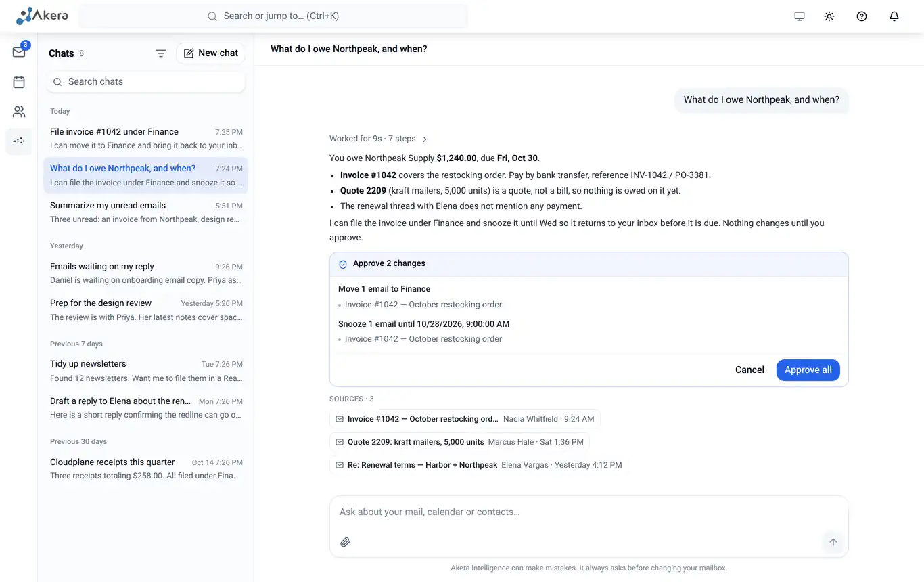Cancel the proposed changes
The width and height of the screenshot is (924, 582).
point(749,370)
